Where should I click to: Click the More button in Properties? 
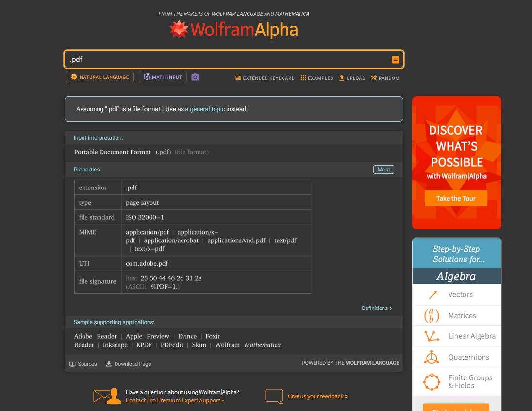coord(383,170)
